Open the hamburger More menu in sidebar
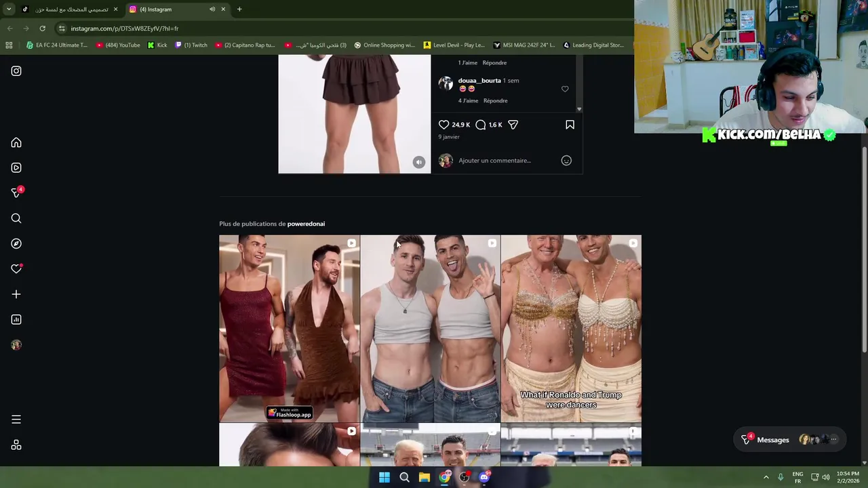 click(16, 420)
